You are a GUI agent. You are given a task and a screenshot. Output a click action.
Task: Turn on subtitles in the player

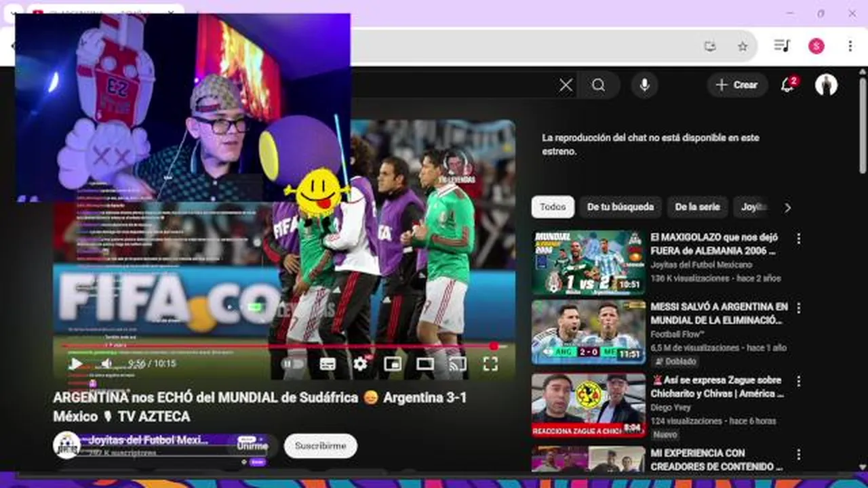[x=328, y=364]
